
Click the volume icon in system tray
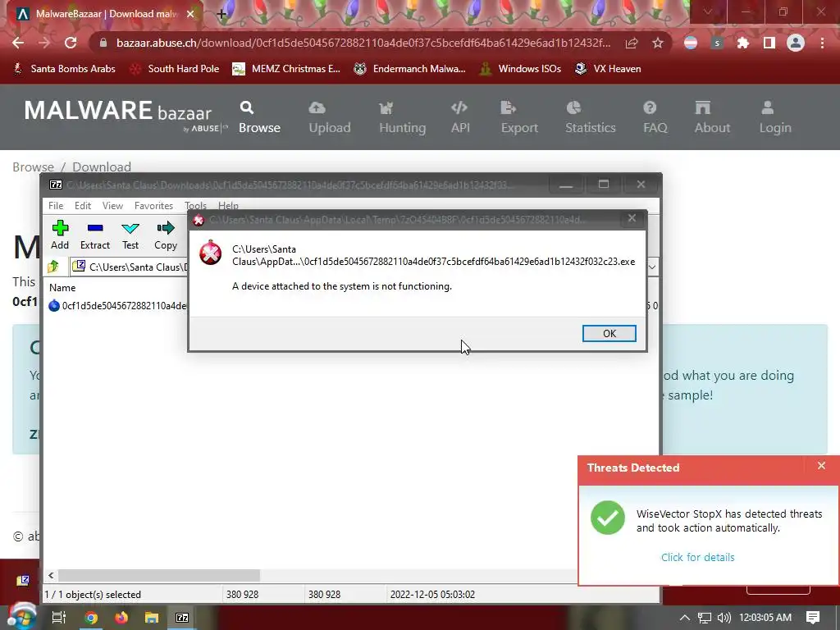click(x=724, y=618)
